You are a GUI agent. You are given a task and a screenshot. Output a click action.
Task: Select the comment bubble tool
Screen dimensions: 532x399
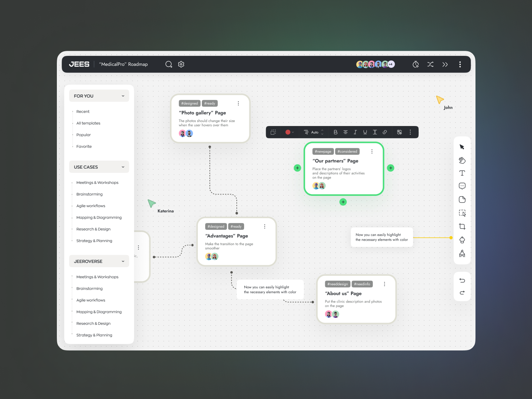pyautogui.click(x=462, y=186)
